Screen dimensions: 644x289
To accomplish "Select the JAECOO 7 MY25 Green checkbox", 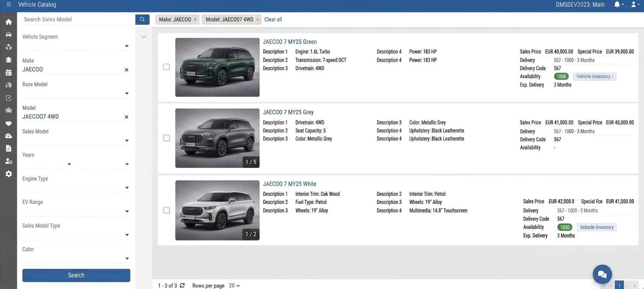I will pos(166,67).
